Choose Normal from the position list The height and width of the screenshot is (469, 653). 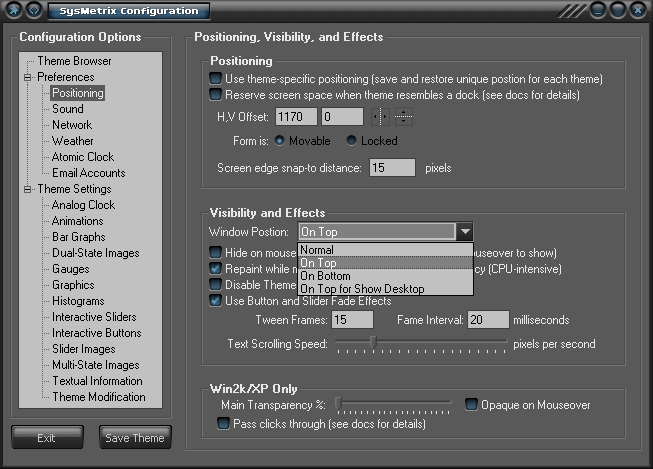pyautogui.click(x=386, y=250)
